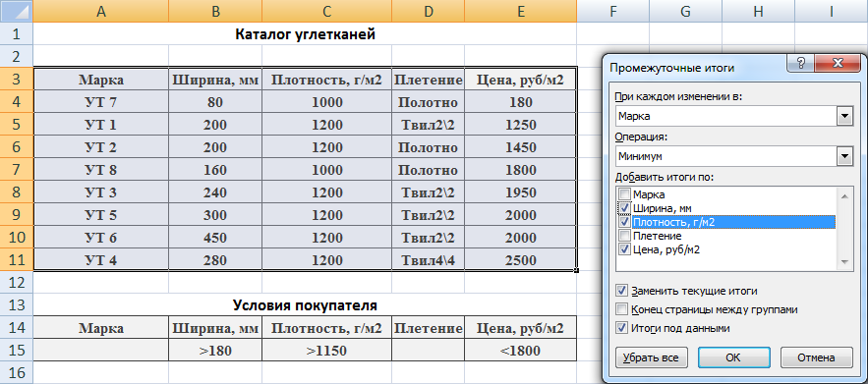This screenshot has height=384, width=868.
Task: Select column B header
Action: point(215,11)
